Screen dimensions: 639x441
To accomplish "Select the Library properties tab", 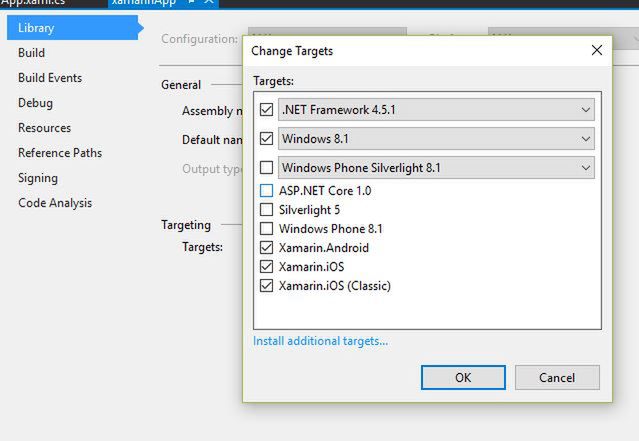I will pos(73,28).
